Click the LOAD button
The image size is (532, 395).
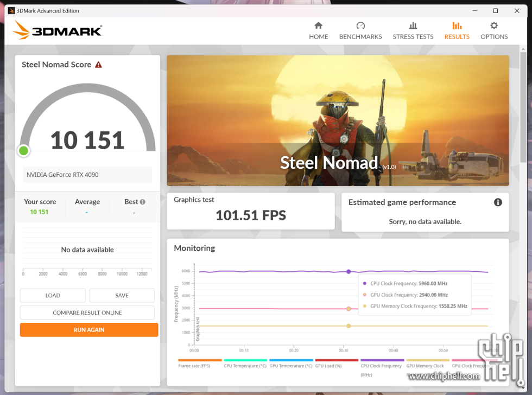tap(53, 295)
